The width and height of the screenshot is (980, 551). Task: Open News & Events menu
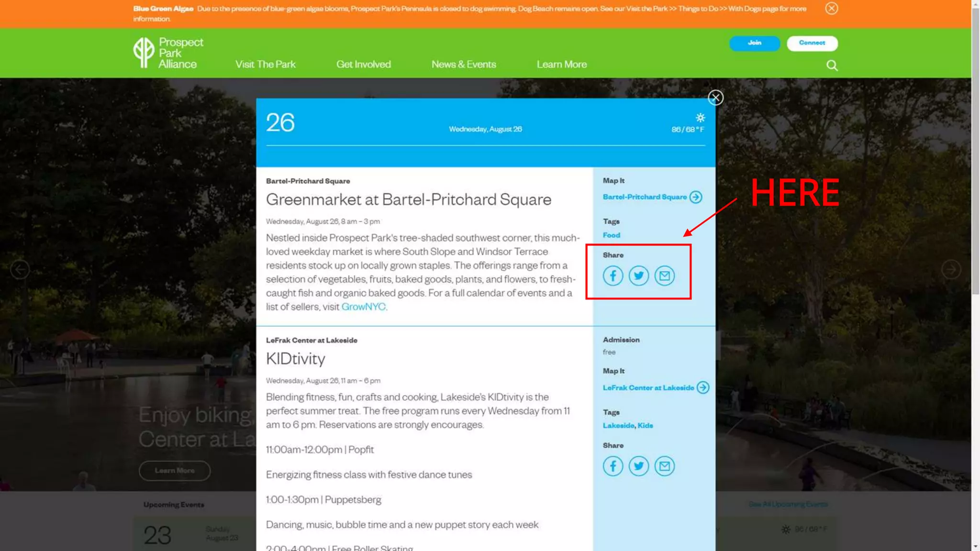pyautogui.click(x=463, y=65)
